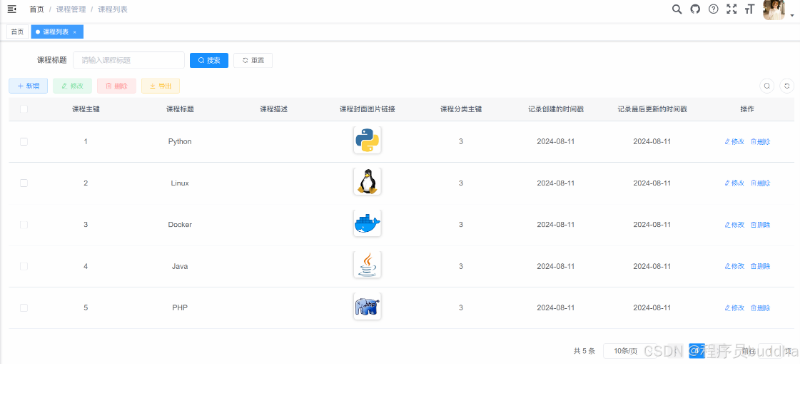Close the 课程列表 tab
Image resolution: width=800 pixels, height=407 pixels.
[74, 32]
